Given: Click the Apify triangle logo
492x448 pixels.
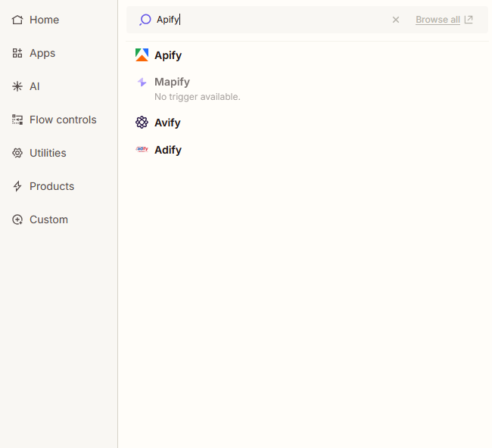Looking at the screenshot, I should (142, 55).
